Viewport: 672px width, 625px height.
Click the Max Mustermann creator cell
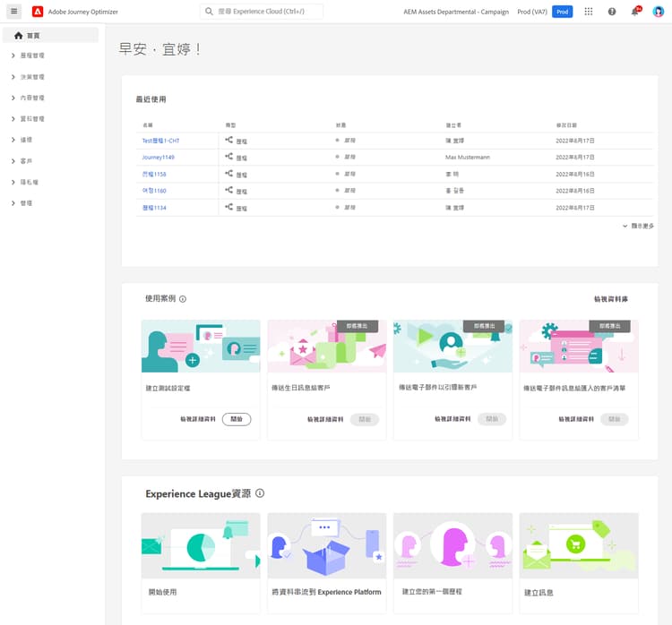[x=467, y=158]
